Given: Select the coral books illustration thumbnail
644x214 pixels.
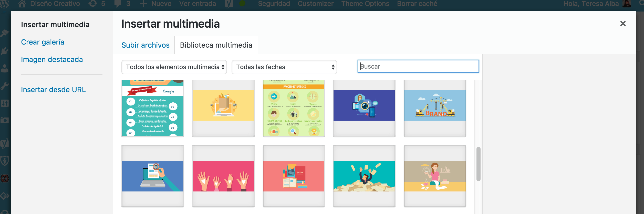Looking at the screenshot, I should 294,176.
